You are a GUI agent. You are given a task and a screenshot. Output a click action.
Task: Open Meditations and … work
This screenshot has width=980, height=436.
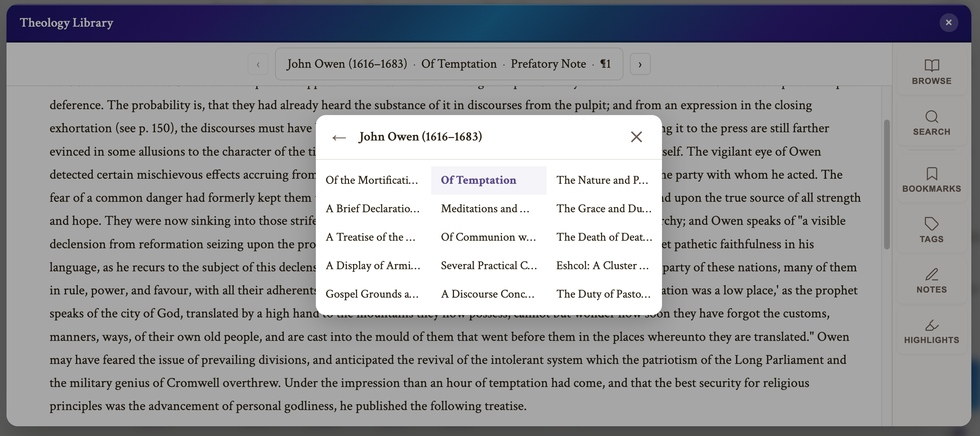(489, 209)
